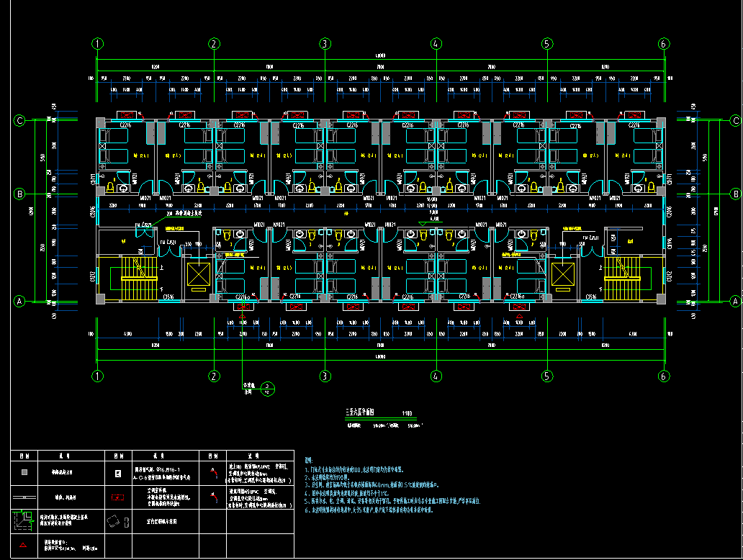Select detail reference bubble below axis 2

[267, 389]
